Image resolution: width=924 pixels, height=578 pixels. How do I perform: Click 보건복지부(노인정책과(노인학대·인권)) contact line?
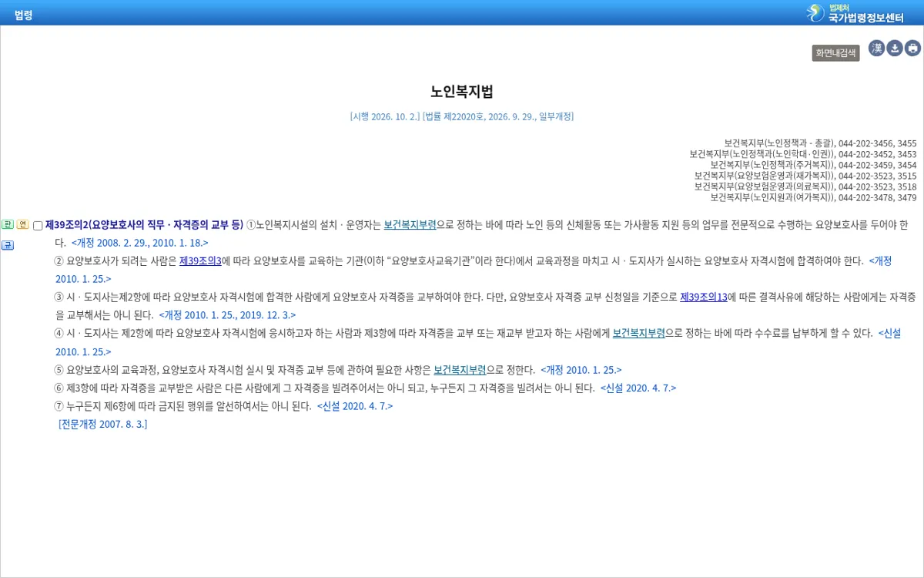[x=803, y=154]
